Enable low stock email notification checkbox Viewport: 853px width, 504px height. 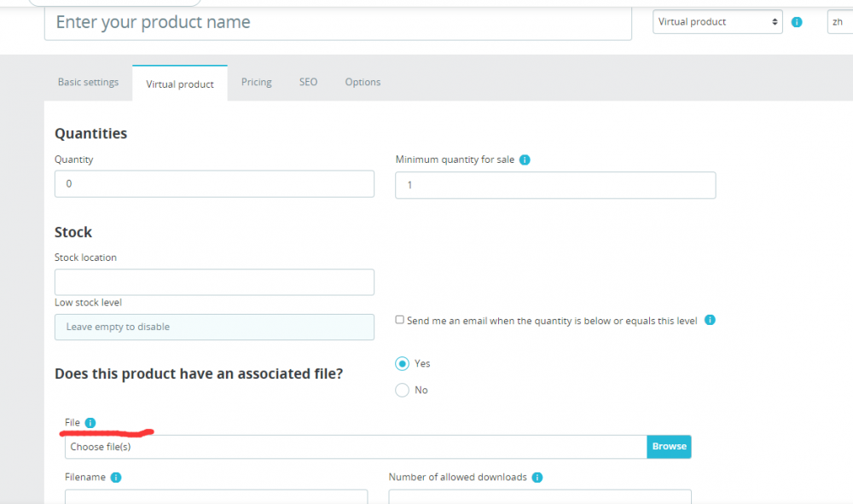399,321
